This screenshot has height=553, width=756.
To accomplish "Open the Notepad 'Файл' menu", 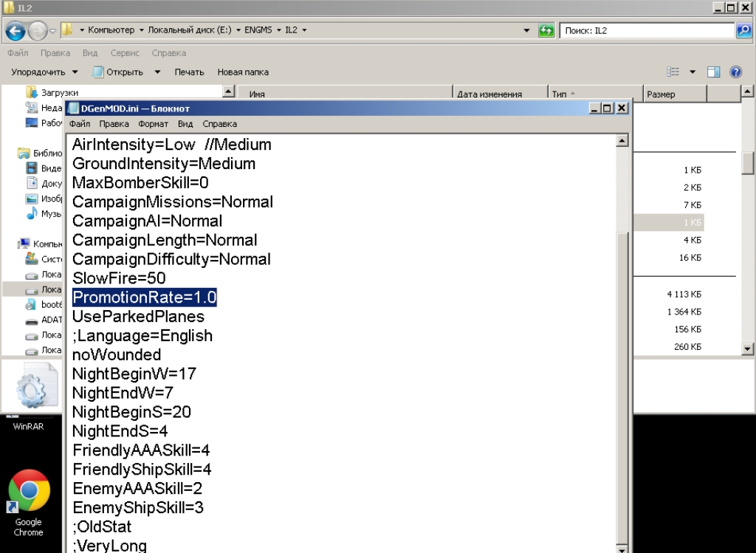I will pos(80,124).
